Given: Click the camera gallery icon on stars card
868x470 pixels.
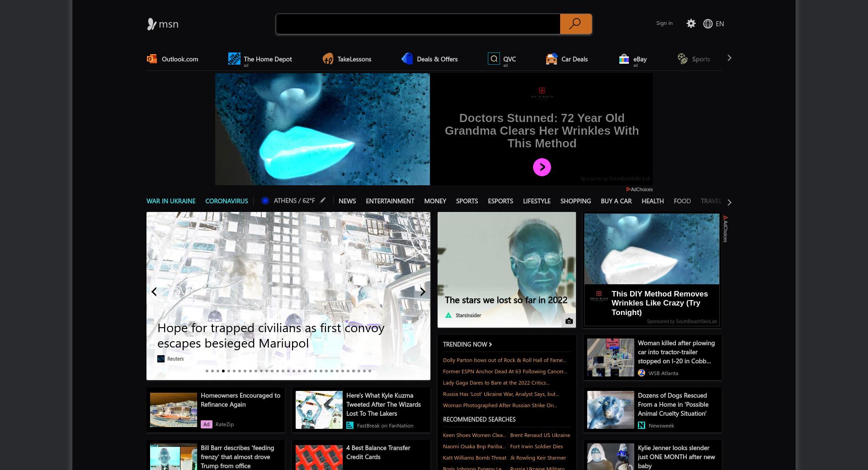Looking at the screenshot, I should 569,321.
